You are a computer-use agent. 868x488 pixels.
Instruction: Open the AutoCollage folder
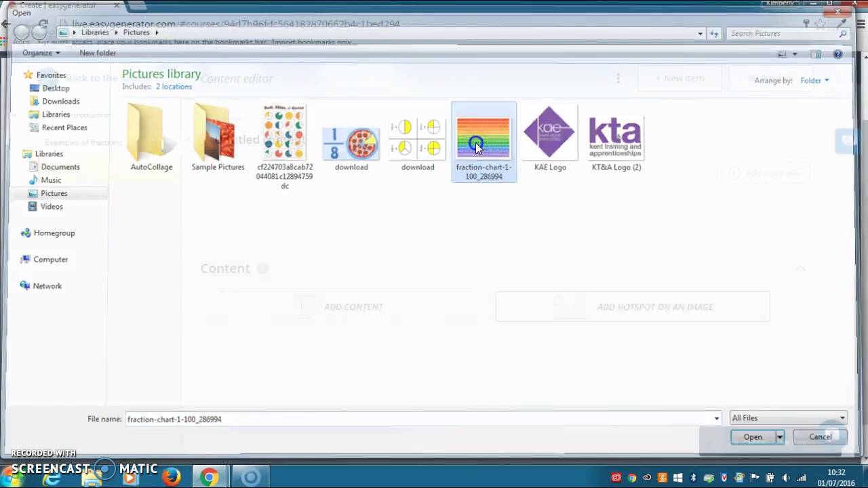coord(151,139)
